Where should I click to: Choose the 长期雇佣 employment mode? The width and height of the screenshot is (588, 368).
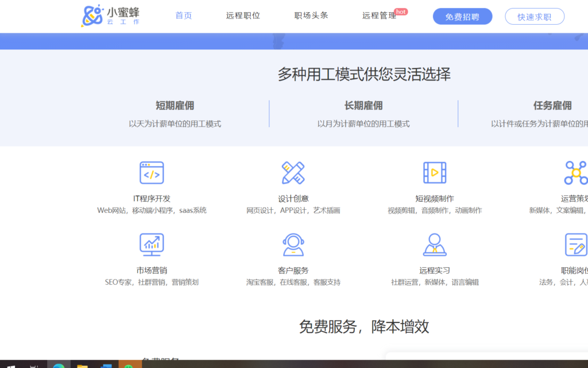point(363,106)
